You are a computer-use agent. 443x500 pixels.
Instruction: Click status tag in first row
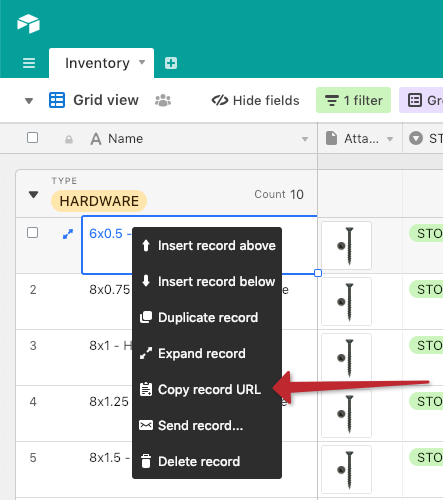[x=426, y=233]
